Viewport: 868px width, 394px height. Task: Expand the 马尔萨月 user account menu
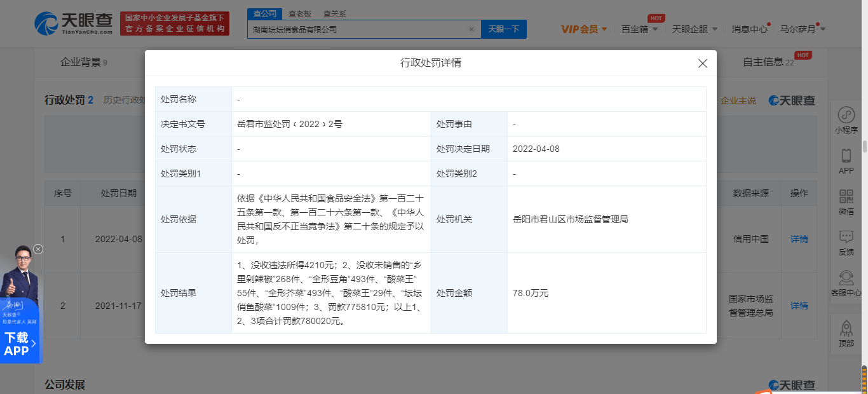tap(803, 29)
